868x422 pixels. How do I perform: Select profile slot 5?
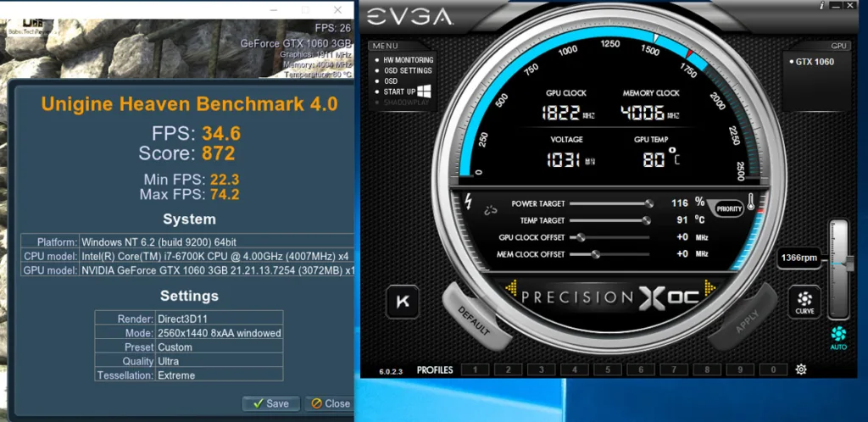608,370
